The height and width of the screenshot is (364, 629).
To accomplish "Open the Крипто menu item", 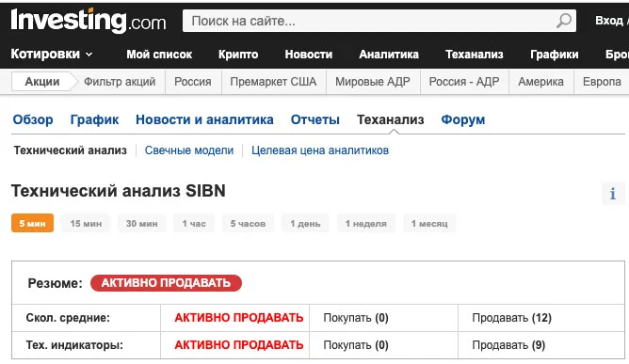I will pyautogui.click(x=238, y=55).
